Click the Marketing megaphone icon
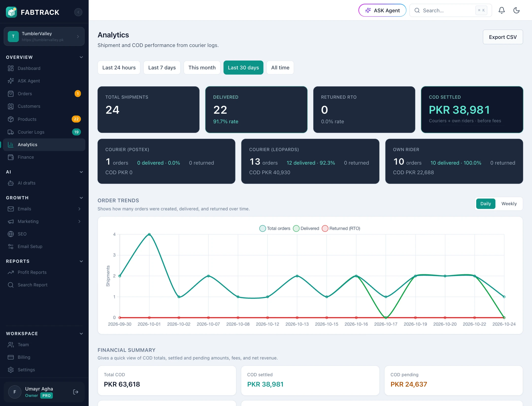Image resolution: width=532 pixels, height=406 pixels. pos(11,221)
